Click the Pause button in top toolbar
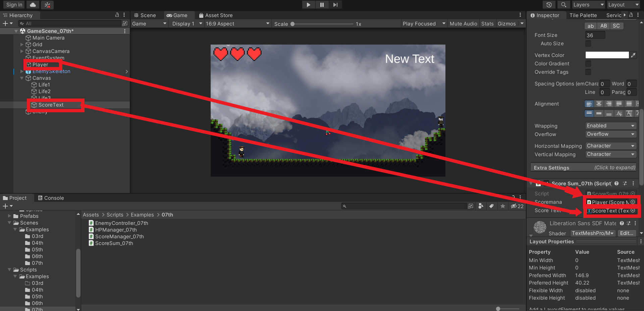This screenshot has height=311, width=644. click(x=322, y=5)
